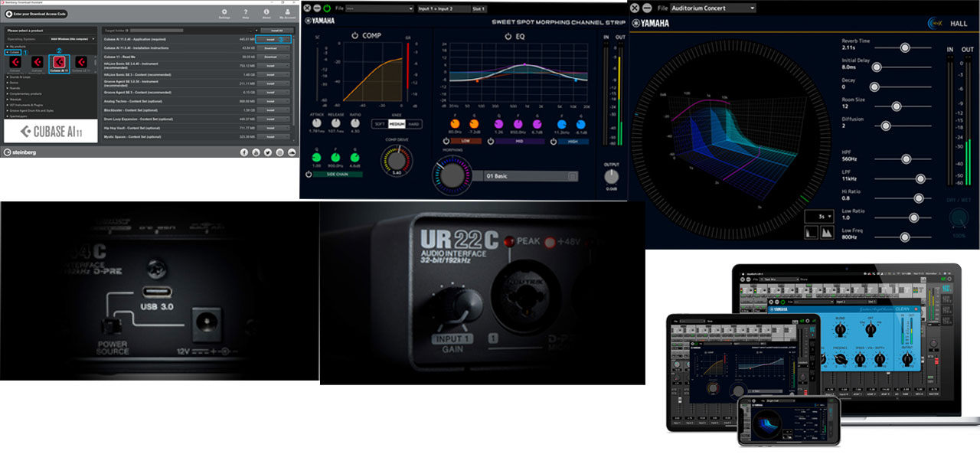The width and height of the screenshot is (980, 464).
Task: Open Steinberg's Facebook page icon
Action: click(x=244, y=152)
